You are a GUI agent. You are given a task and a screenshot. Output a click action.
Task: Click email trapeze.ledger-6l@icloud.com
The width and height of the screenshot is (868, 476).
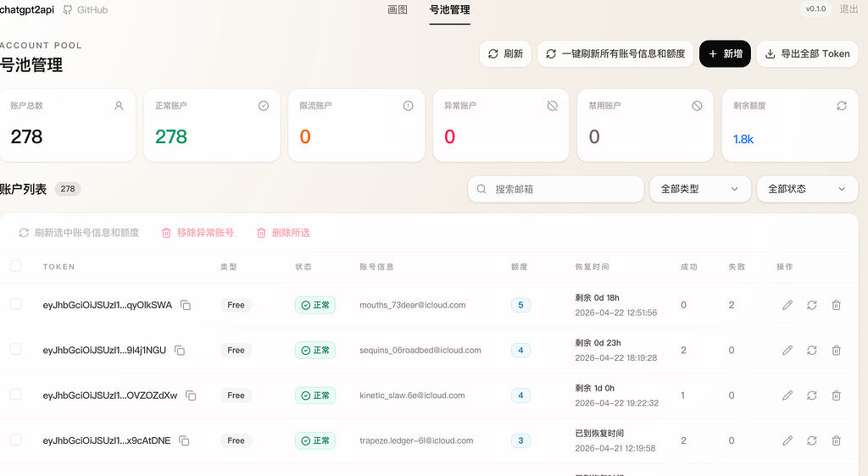click(x=416, y=440)
